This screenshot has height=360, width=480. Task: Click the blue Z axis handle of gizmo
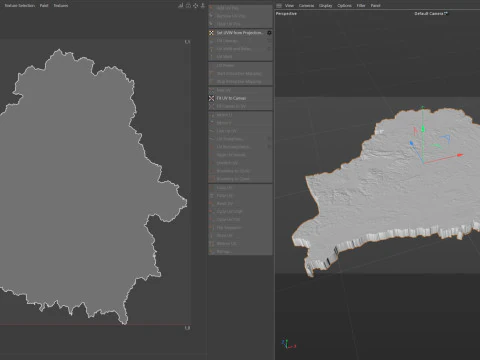[412, 144]
